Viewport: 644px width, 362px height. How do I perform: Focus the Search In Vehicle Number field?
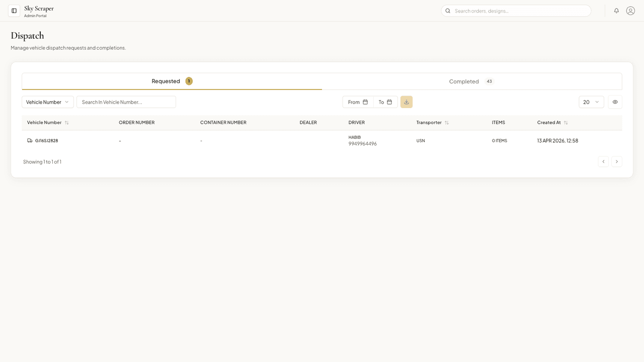click(126, 102)
